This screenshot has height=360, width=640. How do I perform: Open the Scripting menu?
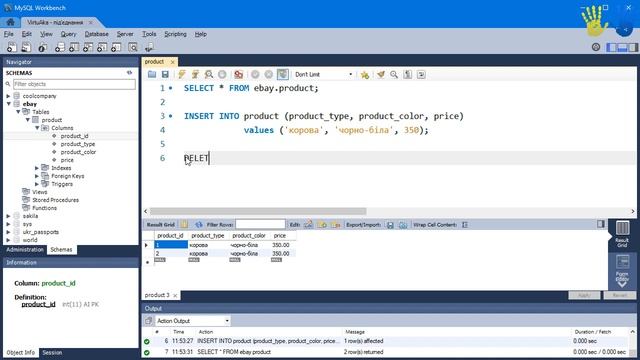pos(176,34)
